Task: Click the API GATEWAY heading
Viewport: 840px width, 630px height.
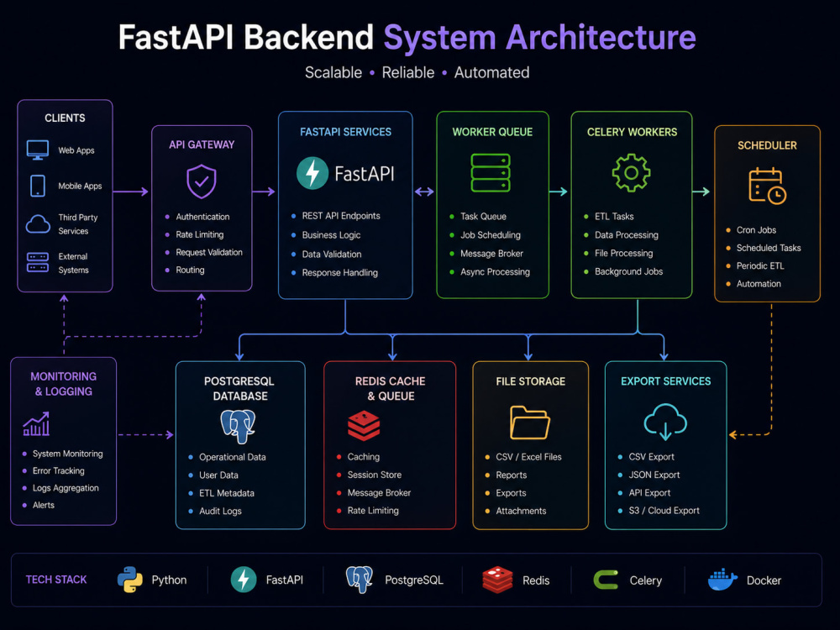Action: pyautogui.click(x=202, y=144)
